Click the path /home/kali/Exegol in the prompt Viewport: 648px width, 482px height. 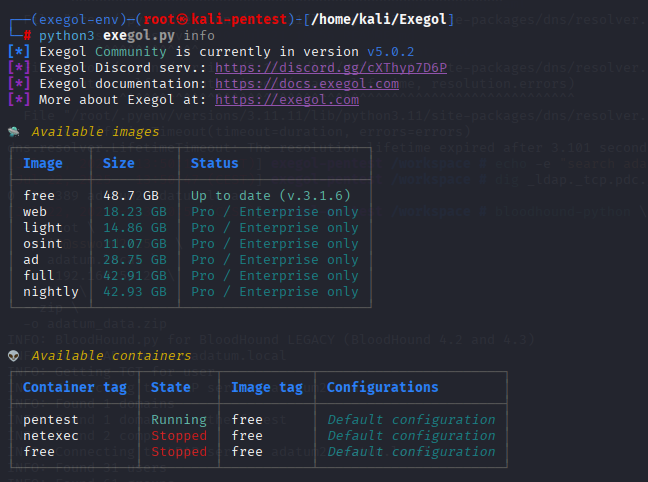379,19
